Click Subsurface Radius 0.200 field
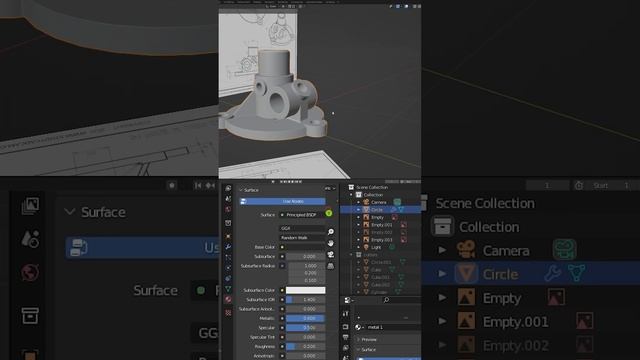Viewport: 640px width, 360px height. pos(307,273)
